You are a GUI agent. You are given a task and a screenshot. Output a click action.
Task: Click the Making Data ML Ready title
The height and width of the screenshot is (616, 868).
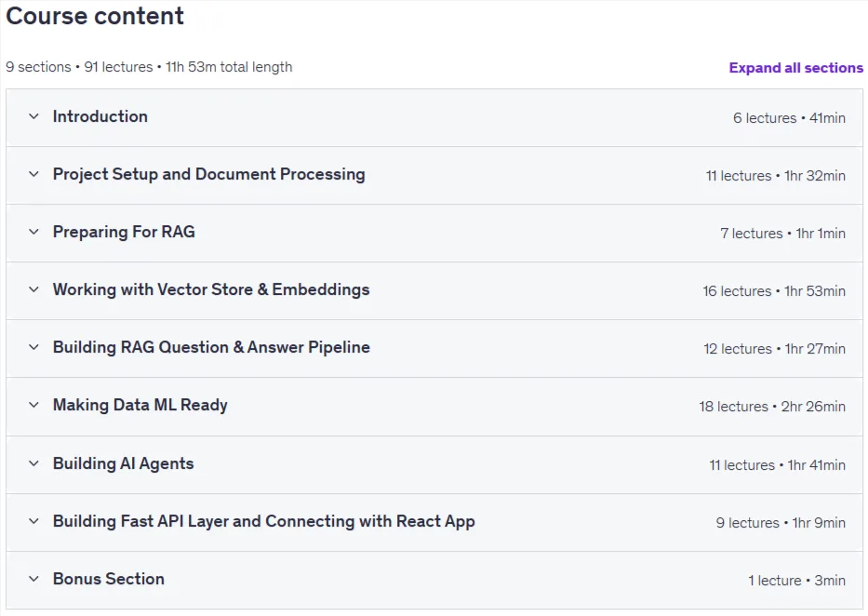140,405
